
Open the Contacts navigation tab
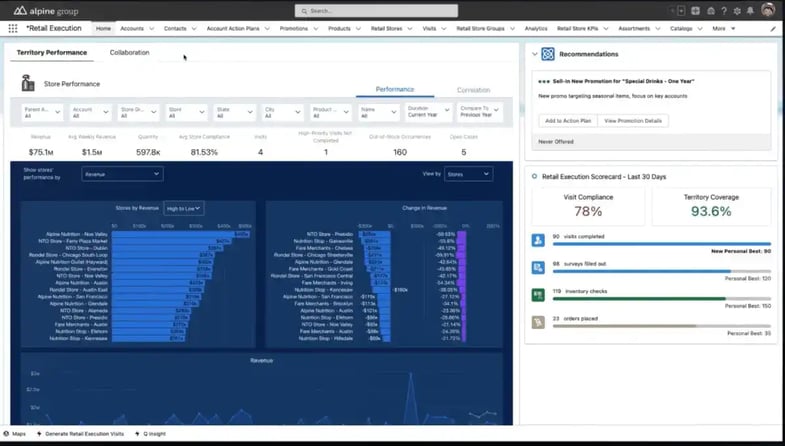click(175, 29)
